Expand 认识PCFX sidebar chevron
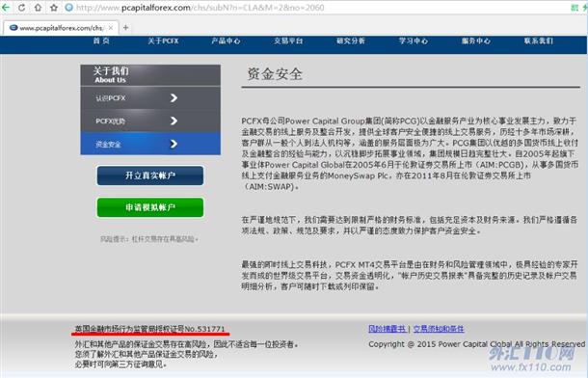The width and height of the screenshot is (588, 378). coord(174,98)
